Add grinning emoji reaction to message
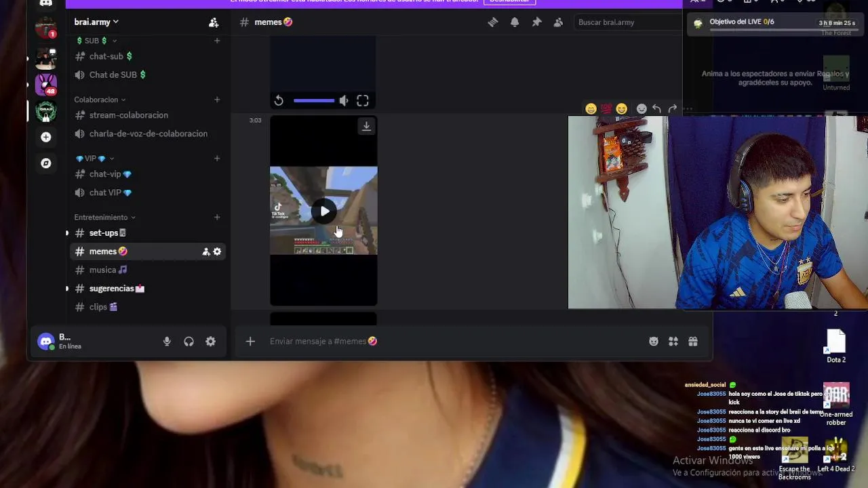The height and width of the screenshot is (488, 868). [591, 108]
